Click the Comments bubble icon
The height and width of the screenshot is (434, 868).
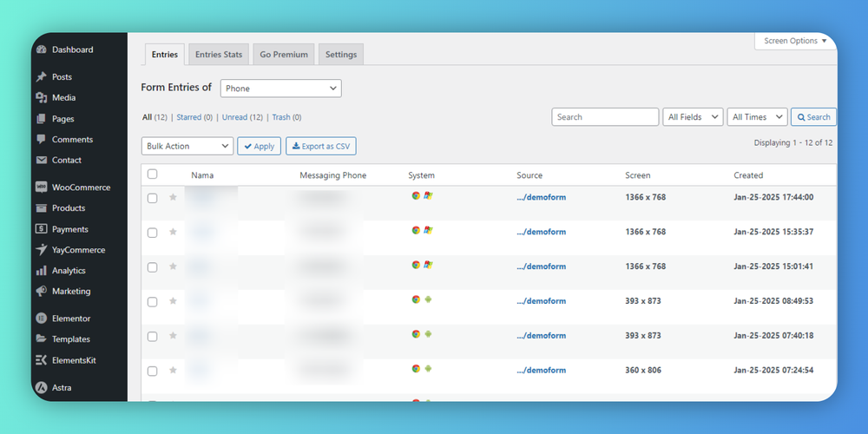[x=41, y=140]
